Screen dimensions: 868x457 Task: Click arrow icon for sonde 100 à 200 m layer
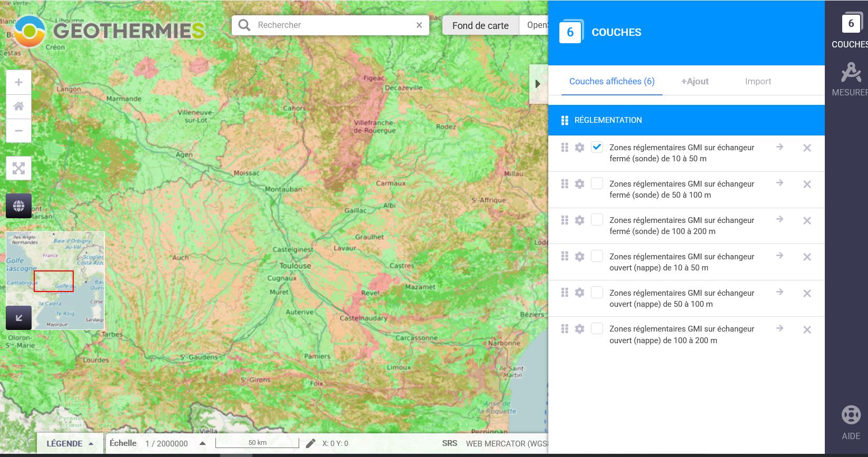click(x=780, y=219)
